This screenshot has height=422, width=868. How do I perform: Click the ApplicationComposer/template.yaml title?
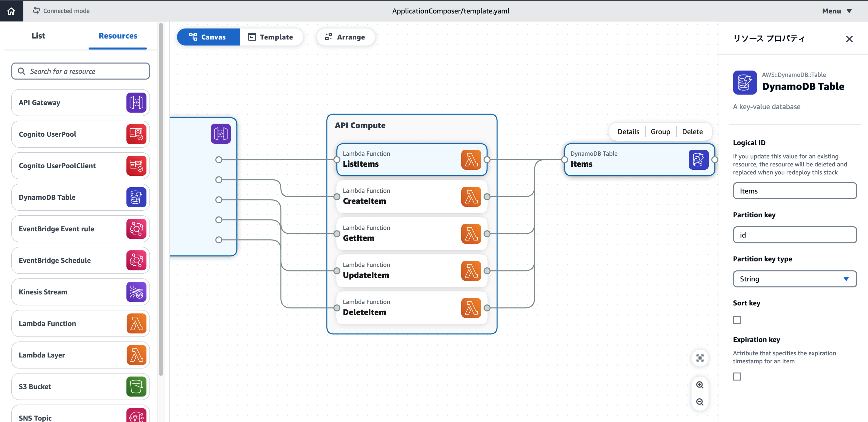(x=451, y=11)
